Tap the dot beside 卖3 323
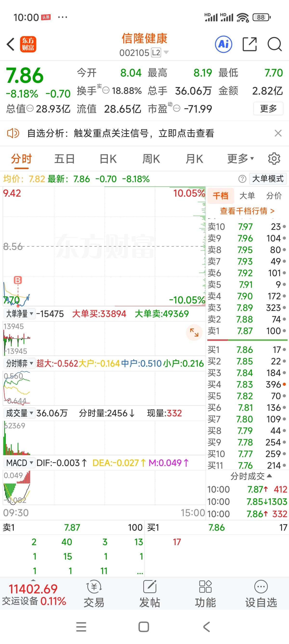The width and height of the screenshot is (289, 644). (x=284, y=308)
